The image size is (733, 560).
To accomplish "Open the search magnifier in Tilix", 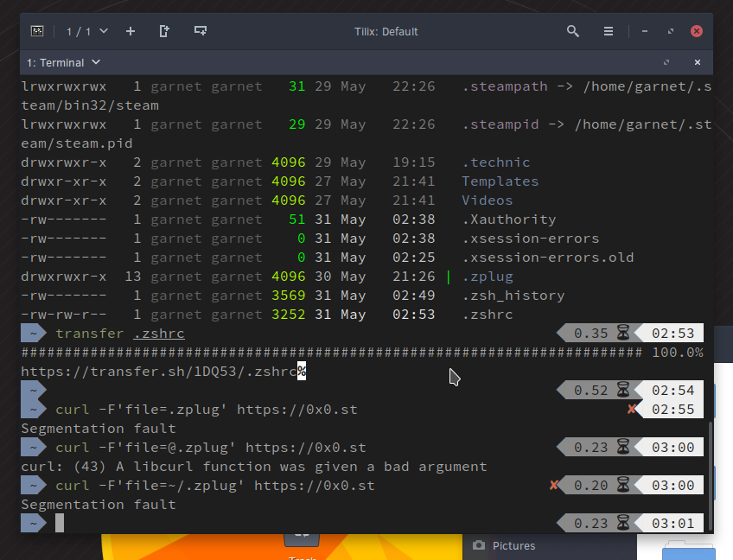I will (x=572, y=31).
